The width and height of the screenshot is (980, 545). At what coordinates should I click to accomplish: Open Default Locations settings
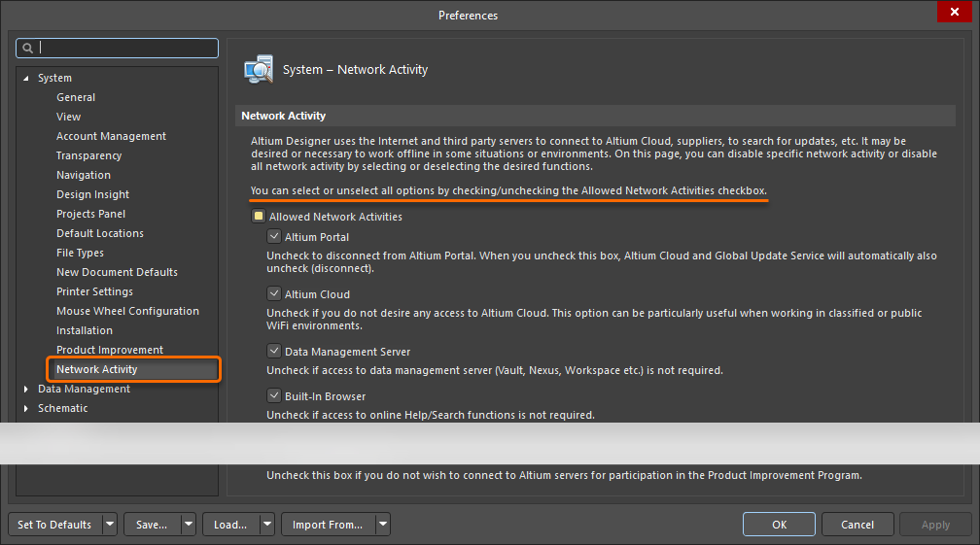100,233
